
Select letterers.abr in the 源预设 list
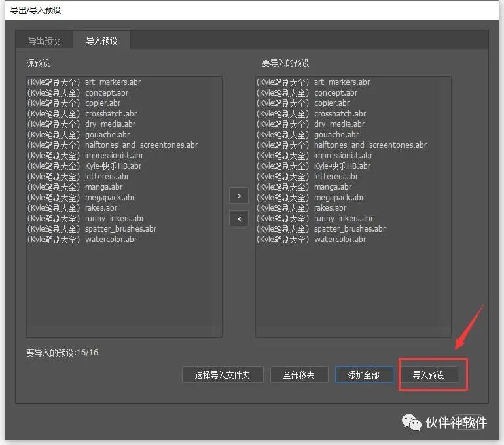click(78, 177)
